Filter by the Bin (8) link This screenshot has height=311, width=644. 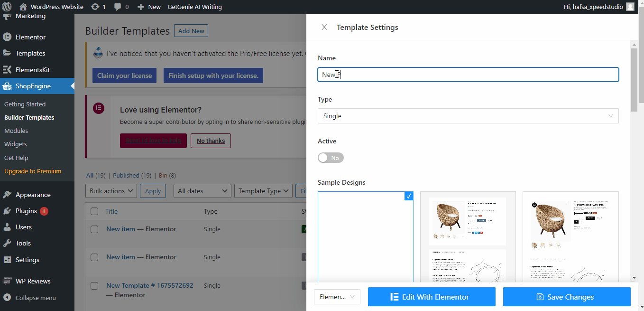pyautogui.click(x=167, y=175)
